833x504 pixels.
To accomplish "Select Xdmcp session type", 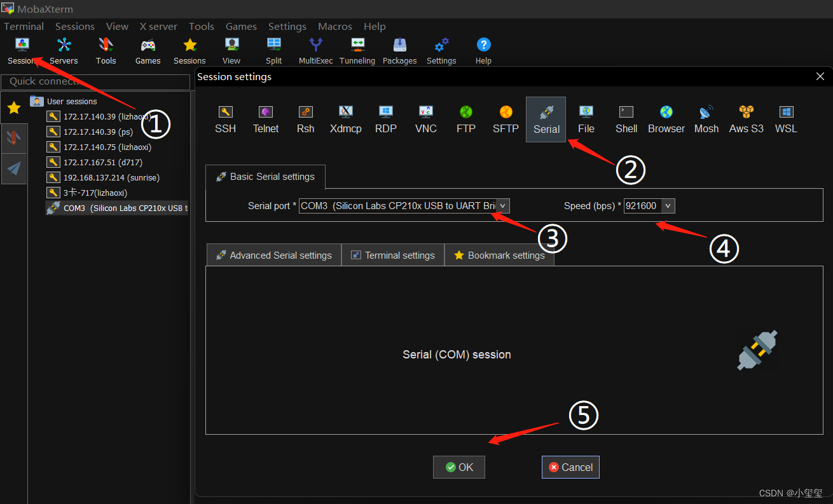I will pyautogui.click(x=346, y=119).
